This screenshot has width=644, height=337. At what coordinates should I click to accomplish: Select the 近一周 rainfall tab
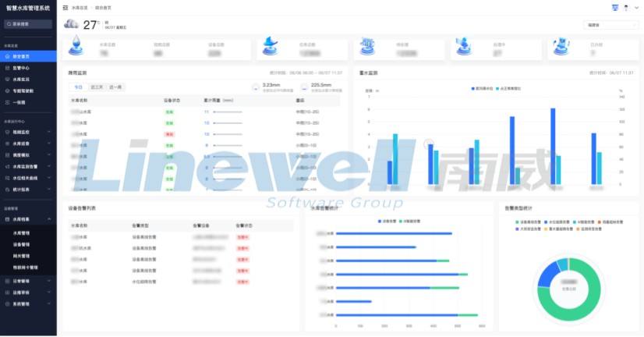(115, 87)
